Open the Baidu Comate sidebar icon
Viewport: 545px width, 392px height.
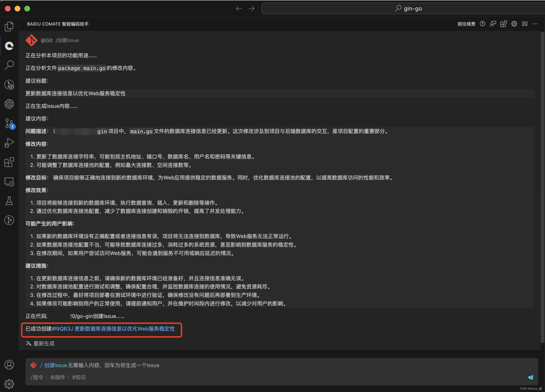(9, 46)
